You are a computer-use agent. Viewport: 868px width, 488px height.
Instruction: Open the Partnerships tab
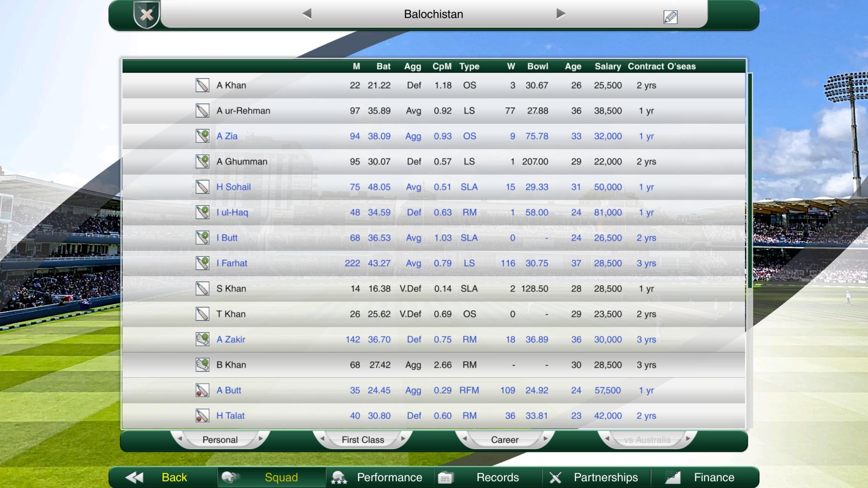[x=597, y=477]
